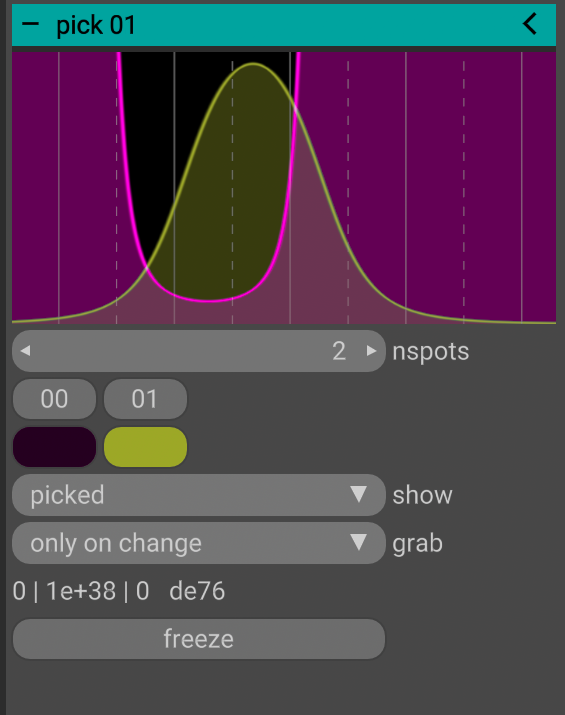
Task: Click the nspots label
Action: pyautogui.click(x=430, y=352)
